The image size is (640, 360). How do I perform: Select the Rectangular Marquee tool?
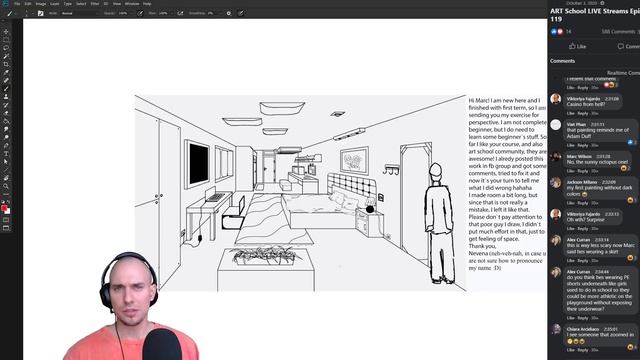(6, 40)
